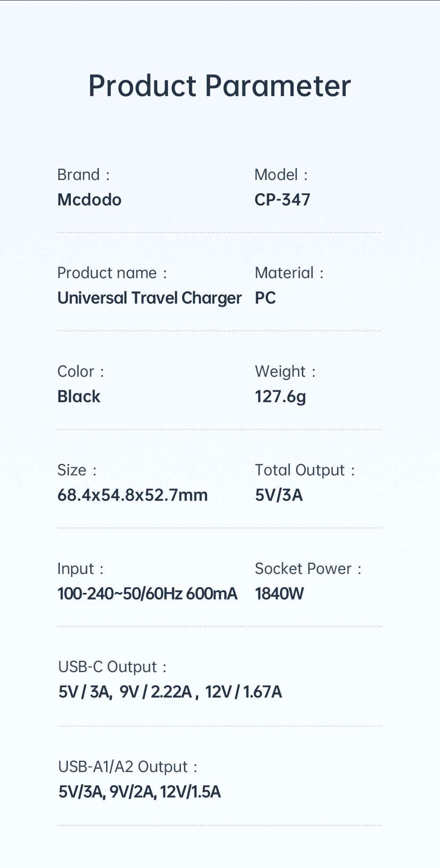440x868 pixels.
Task: Click the Product Parameter heading
Action: click(220, 86)
